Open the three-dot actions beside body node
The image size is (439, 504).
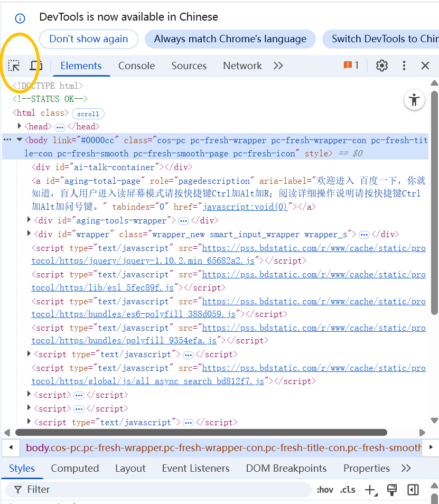tap(7, 139)
